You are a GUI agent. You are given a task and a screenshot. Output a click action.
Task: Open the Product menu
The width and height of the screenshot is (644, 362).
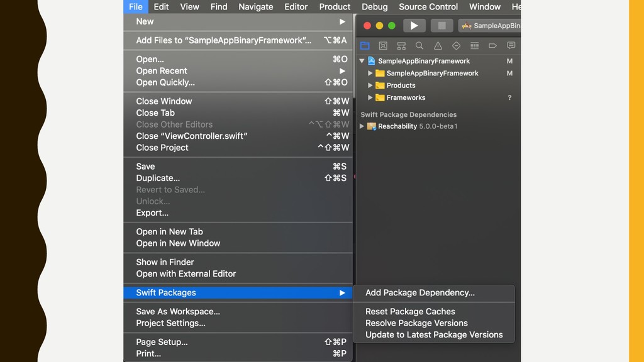pos(335,6)
